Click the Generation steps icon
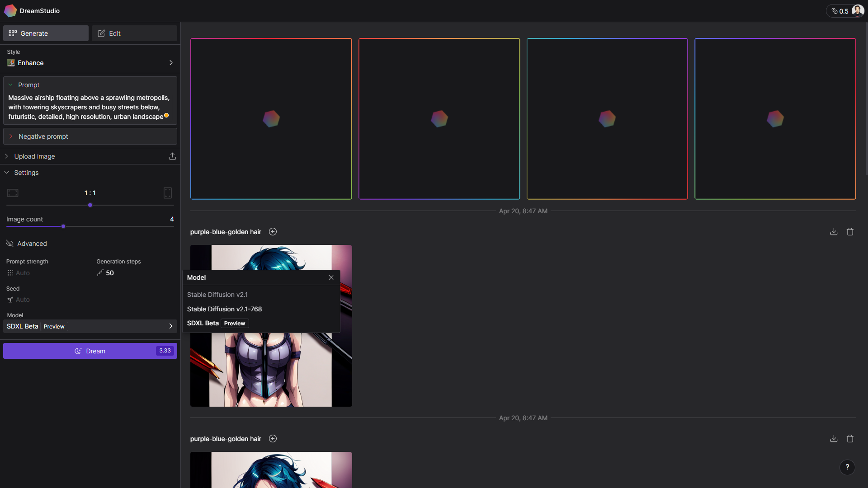 pyautogui.click(x=100, y=273)
